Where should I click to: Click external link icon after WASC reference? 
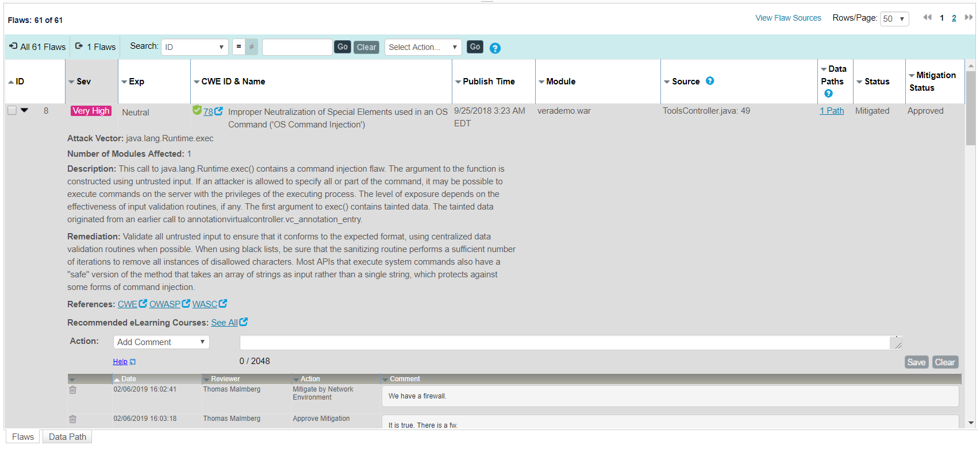(223, 304)
